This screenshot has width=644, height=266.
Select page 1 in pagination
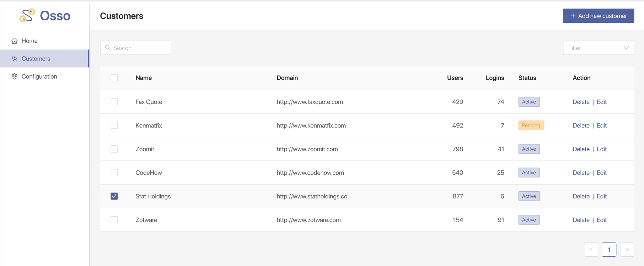(x=609, y=250)
